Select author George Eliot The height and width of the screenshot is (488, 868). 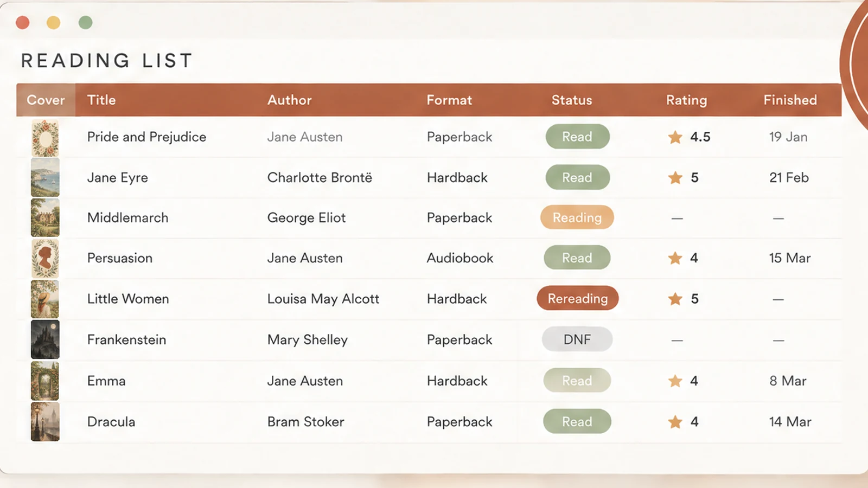[x=307, y=218]
